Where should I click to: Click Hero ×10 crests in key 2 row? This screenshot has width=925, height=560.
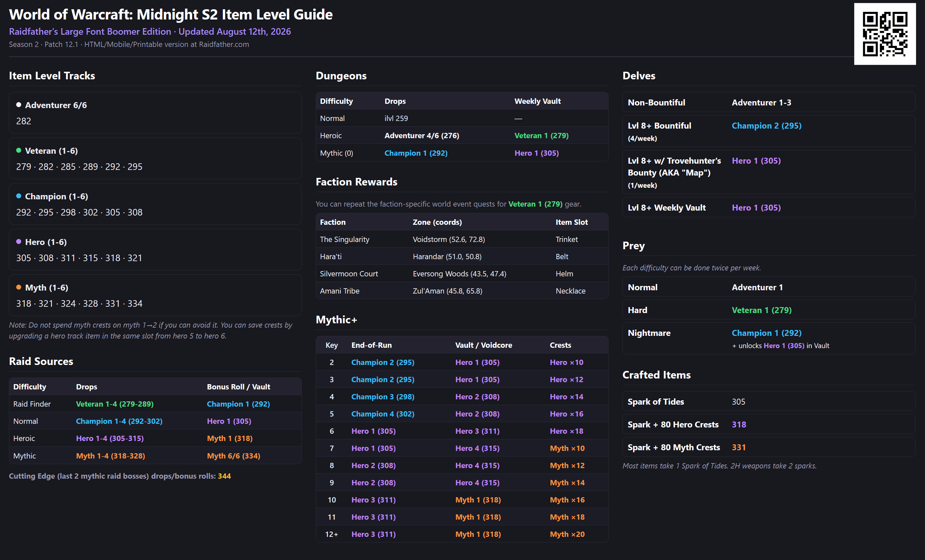tap(567, 362)
